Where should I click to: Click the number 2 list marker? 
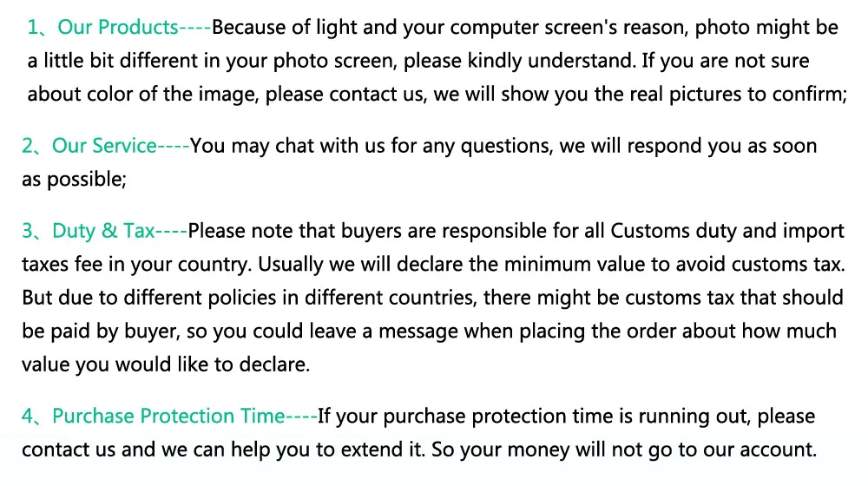click(28, 146)
